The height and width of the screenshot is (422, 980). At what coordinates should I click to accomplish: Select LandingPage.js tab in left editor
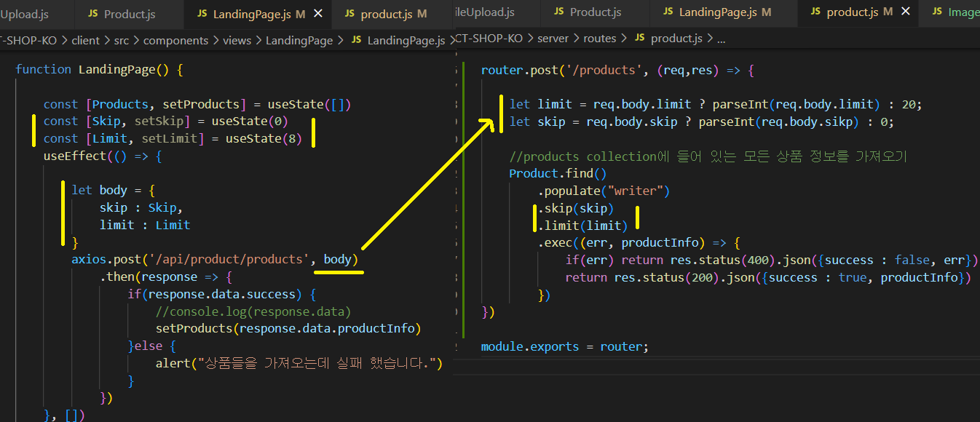coord(250,14)
